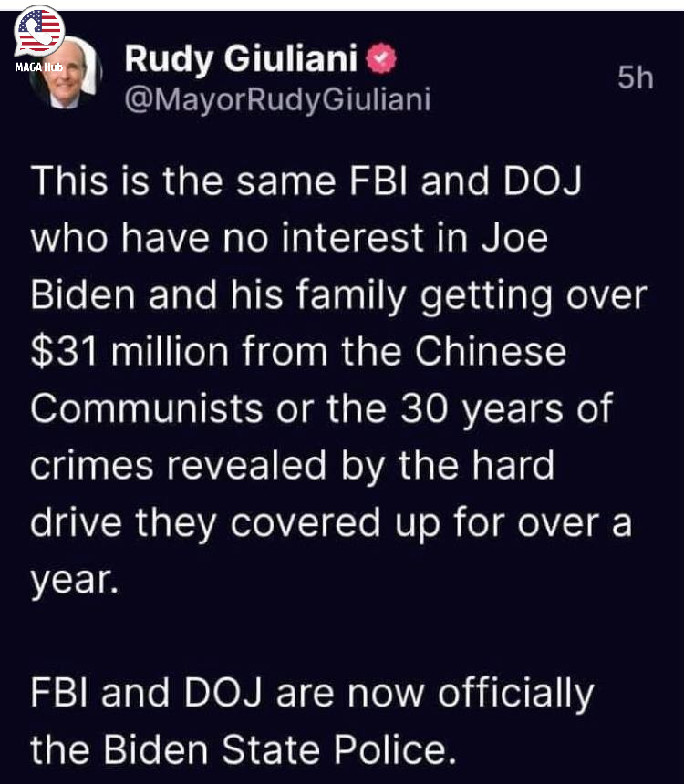The width and height of the screenshot is (684, 784).
Task: Click the word "officially" in the post
Action: [x=515, y=694]
